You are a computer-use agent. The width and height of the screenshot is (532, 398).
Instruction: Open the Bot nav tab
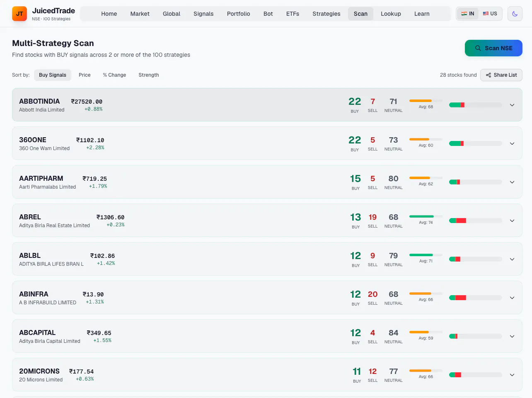[x=268, y=14]
